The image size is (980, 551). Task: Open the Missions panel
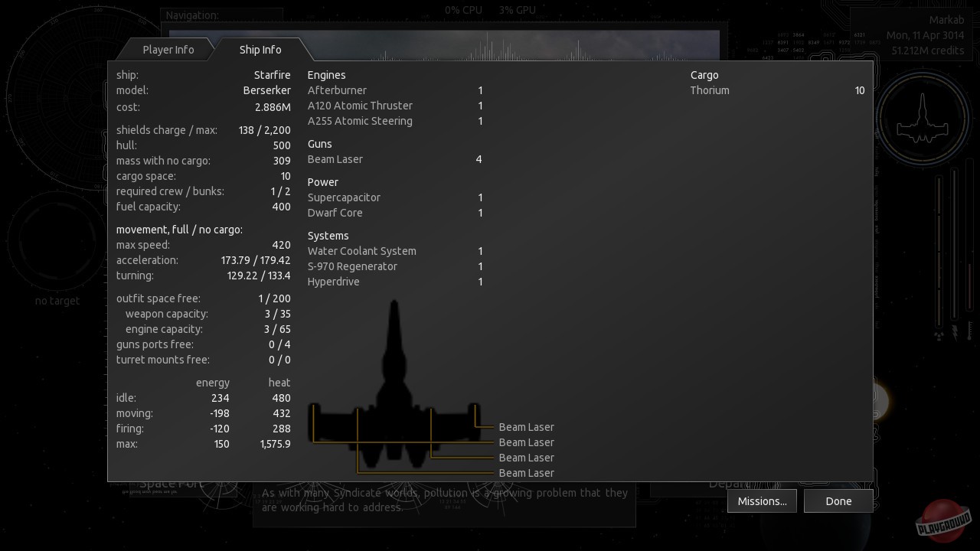click(762, 501)
